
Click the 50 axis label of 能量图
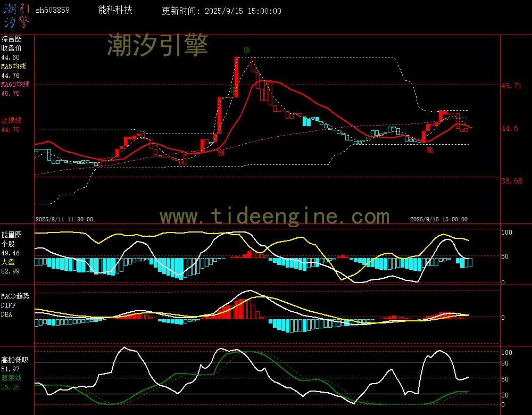tap(505, 256)
